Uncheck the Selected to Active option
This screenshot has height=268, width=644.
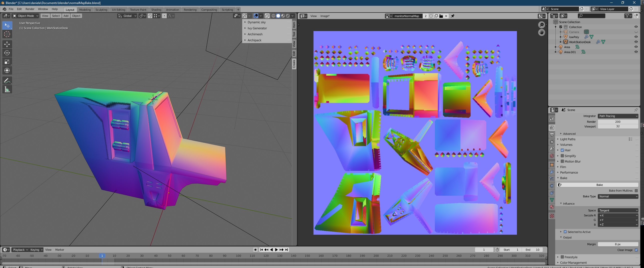tap(565, 232)
